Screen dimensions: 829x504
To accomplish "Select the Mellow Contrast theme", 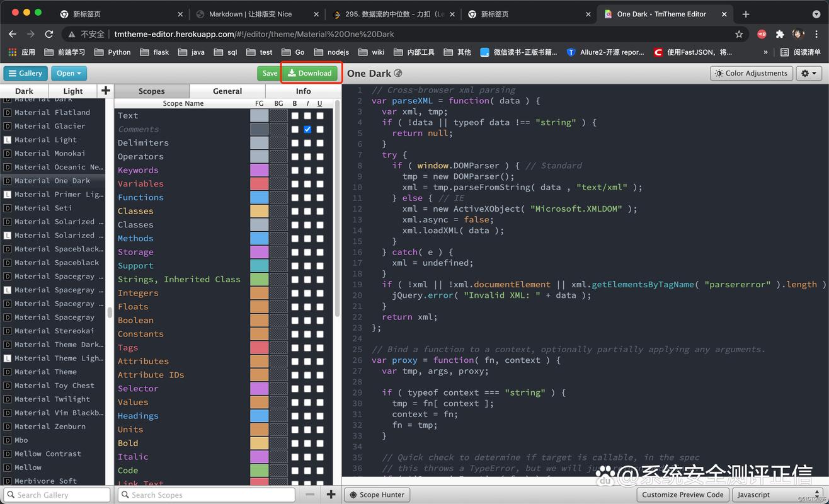I will (x=53, y=454).
